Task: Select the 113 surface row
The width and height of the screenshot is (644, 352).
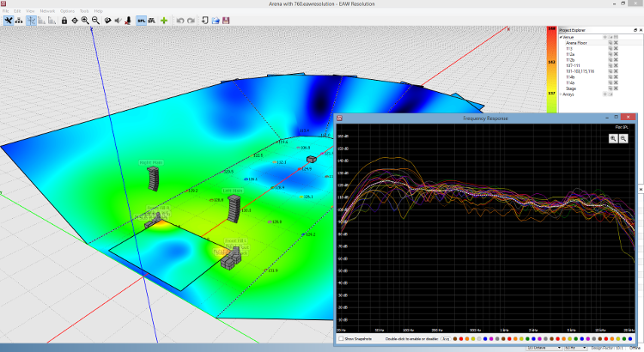Action: click(569, 48)
